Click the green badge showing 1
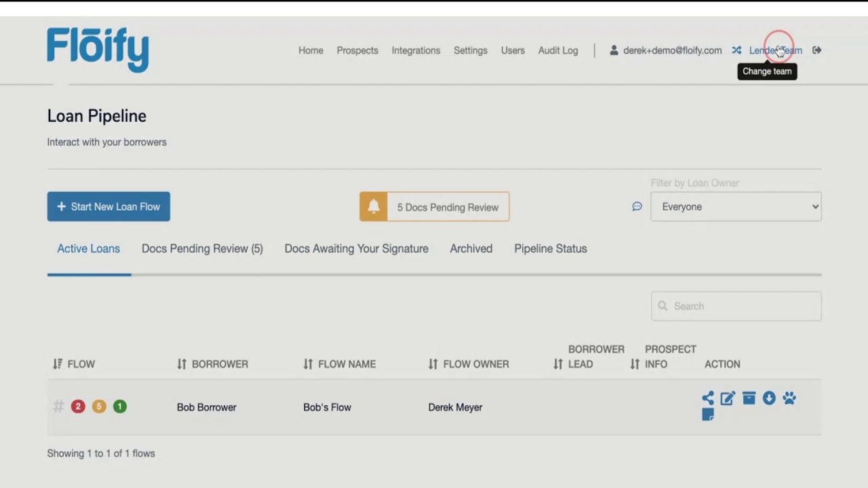 (x=120, y=407)
